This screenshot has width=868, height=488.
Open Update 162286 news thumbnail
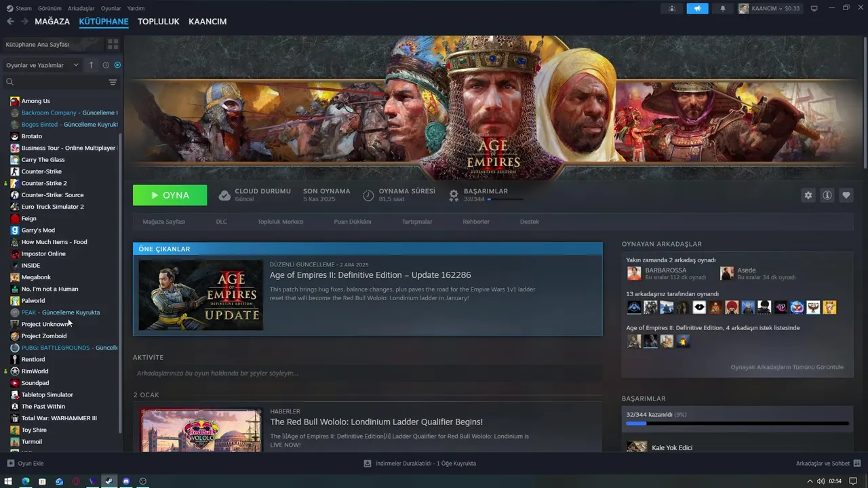(x=201, y=295)
